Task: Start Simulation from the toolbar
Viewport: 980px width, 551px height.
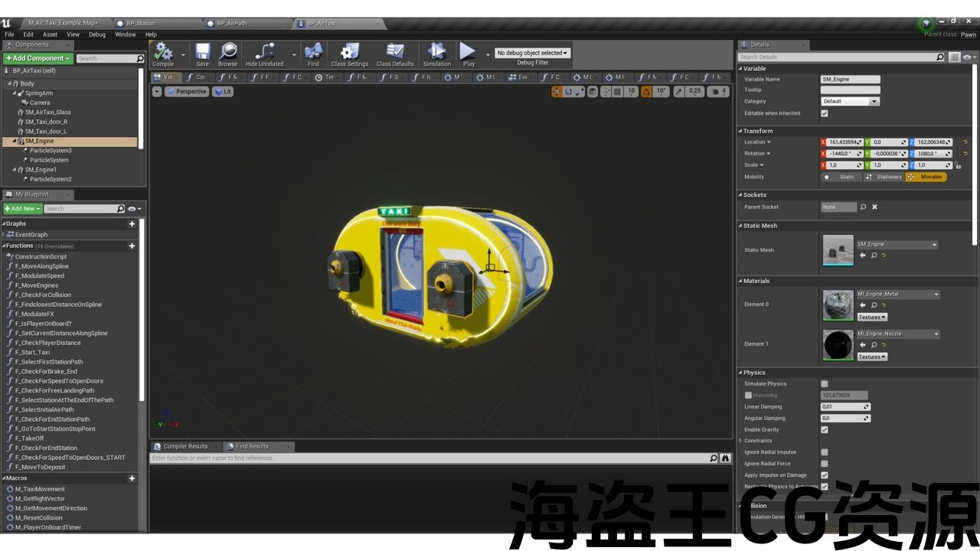Action: click(x=436, y=54)
